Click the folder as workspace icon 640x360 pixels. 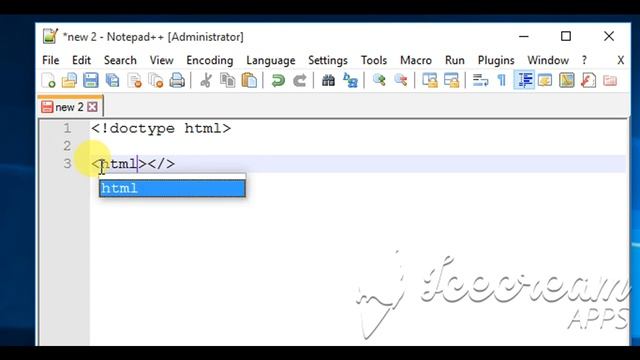(610, 80)
